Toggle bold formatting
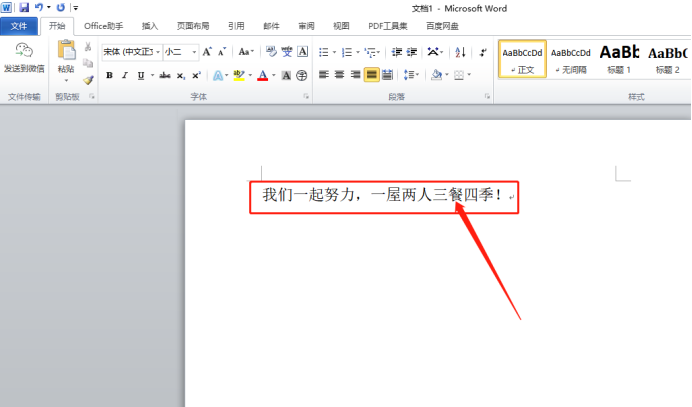692x407 pixels. tap(109, 75)
